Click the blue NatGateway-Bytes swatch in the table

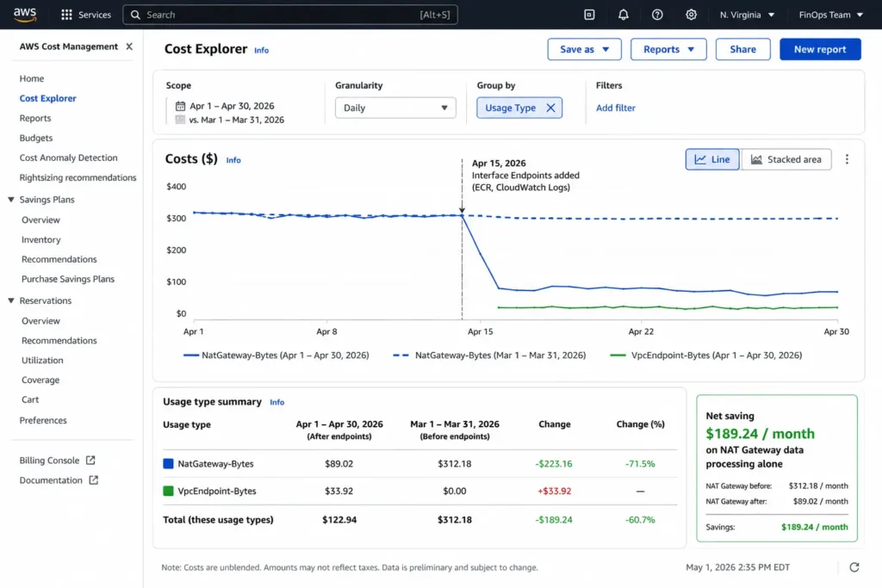tap(168, 464)
